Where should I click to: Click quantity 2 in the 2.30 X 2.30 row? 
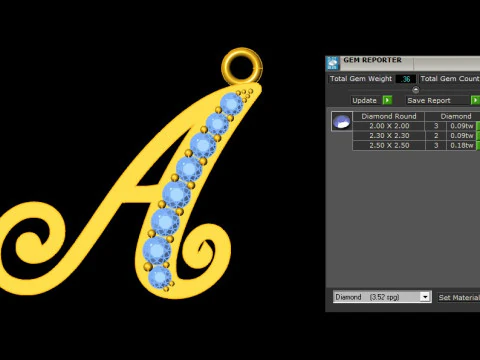tap(436, 136)
